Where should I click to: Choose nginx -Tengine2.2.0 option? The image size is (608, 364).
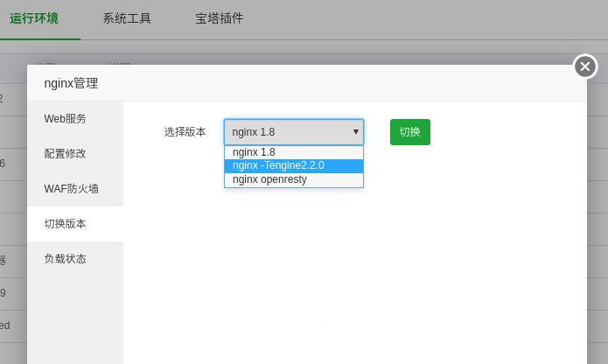coord(294,165)
